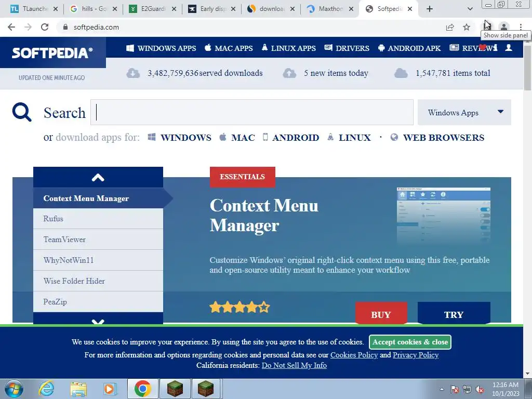The image size is (532, 399).
Task: Open a new browser tab
Action: [x=430, y=9]
